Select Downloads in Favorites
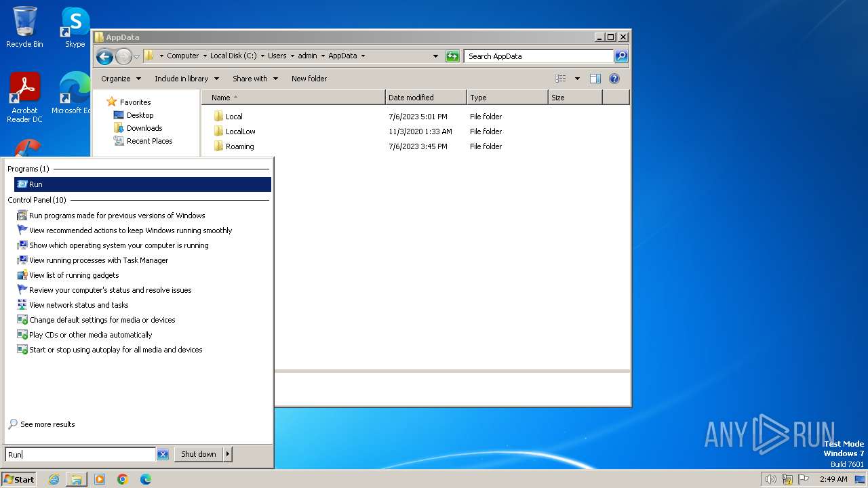The height and width of the screenshot is (488, 868). [138, 128]
